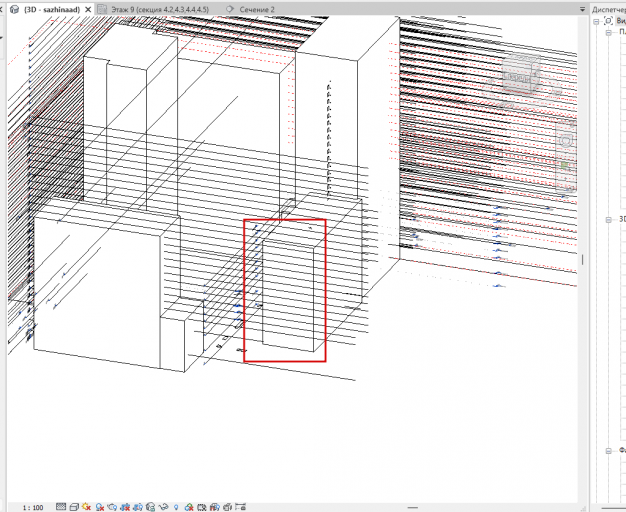Toggle Sun Path icon off or on
Image resolution: width=626 pixels, height=512 pixels.
(86, 507)
